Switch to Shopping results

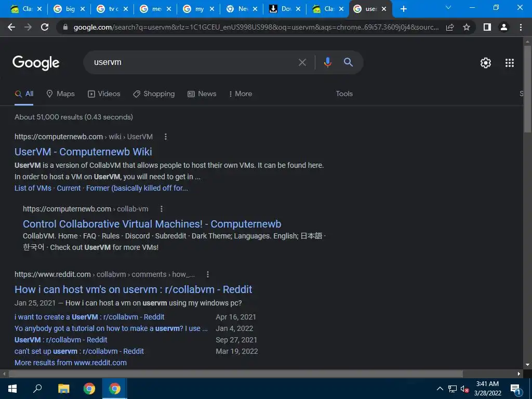coord(154,94)
